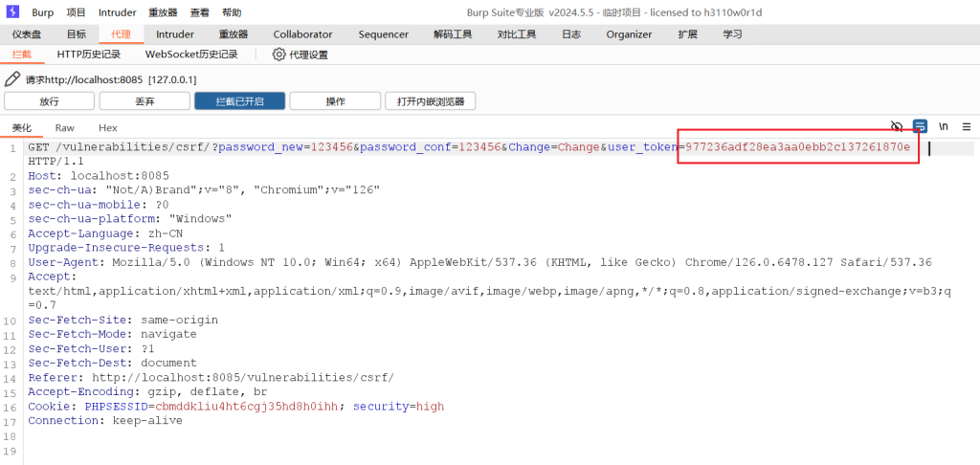980x465 pixels.
Task: Switch to the Collaborator tool tab
Action: [302, 34]
